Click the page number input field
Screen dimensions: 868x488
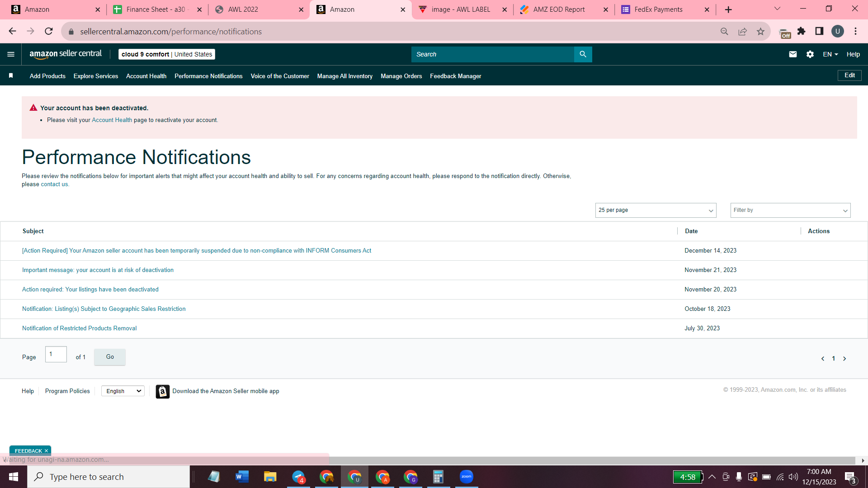pos(56,354)
